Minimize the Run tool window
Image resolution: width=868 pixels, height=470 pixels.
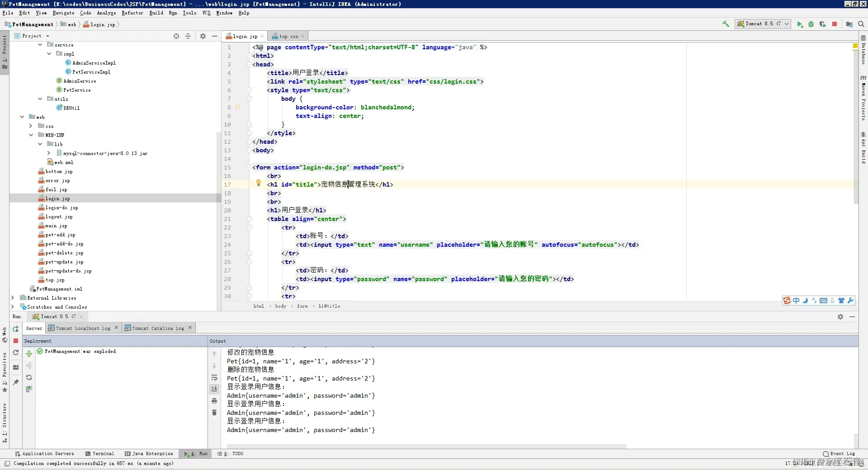tap(852, 317)
